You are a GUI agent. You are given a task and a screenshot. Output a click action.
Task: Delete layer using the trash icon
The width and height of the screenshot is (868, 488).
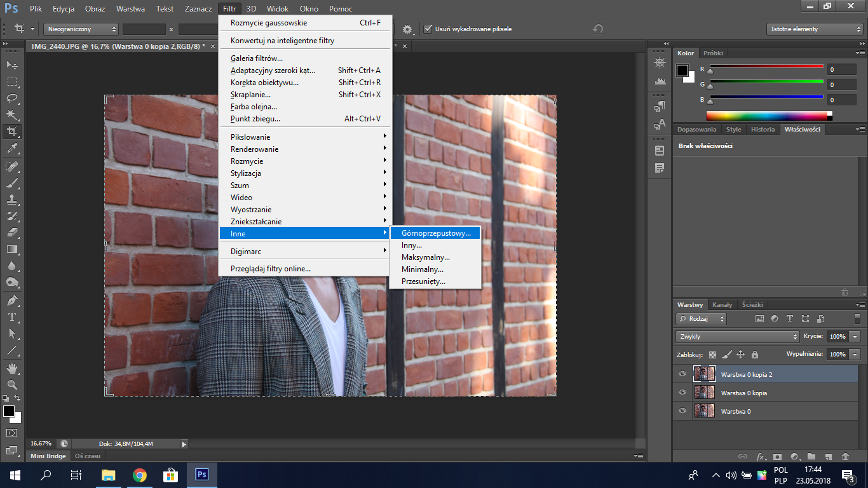[845, 456]
